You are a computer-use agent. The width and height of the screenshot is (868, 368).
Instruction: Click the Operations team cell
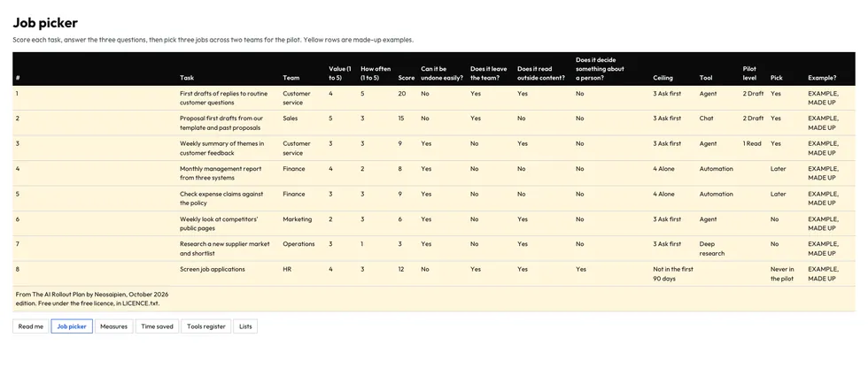(x=298, y=244)
